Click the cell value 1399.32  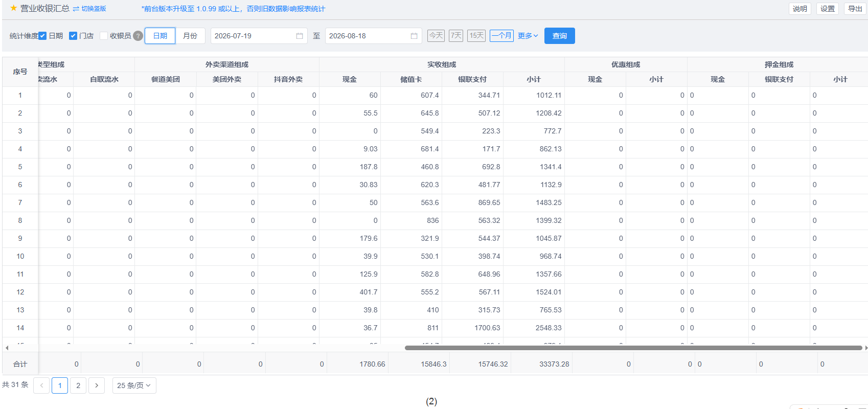[549, 221]
